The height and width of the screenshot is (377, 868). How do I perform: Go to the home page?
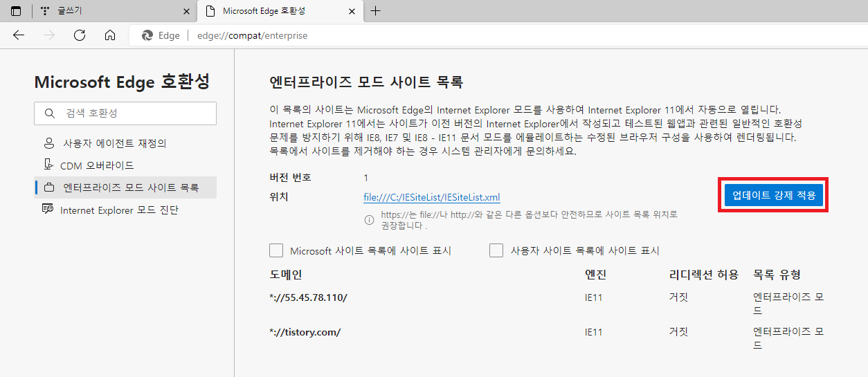point(110,35)
